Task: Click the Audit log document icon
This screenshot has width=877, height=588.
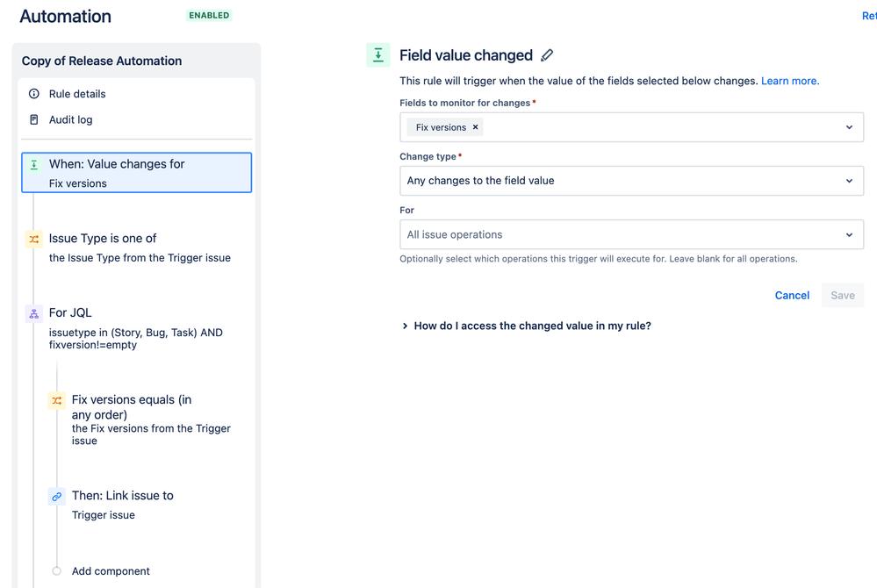Action: [x=34, y=119]
